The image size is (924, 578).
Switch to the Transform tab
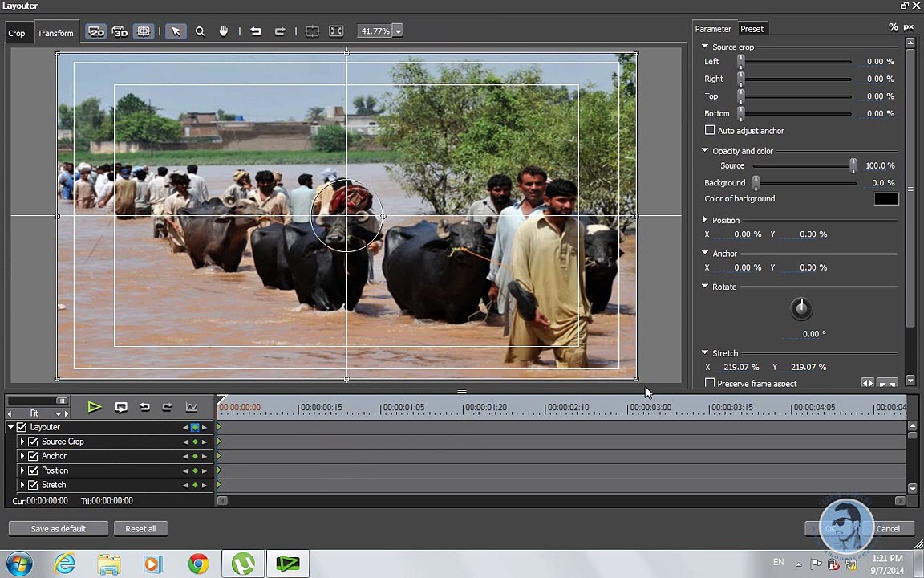point(55,33)
